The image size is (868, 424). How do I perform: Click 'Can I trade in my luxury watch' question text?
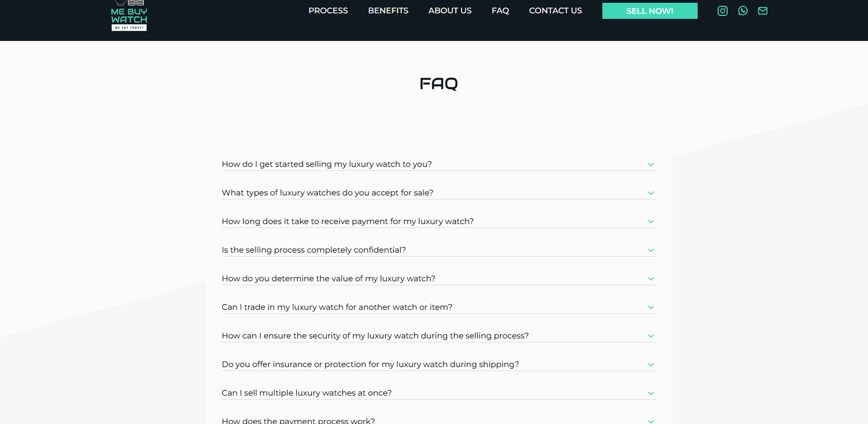[x=337, y=307]
